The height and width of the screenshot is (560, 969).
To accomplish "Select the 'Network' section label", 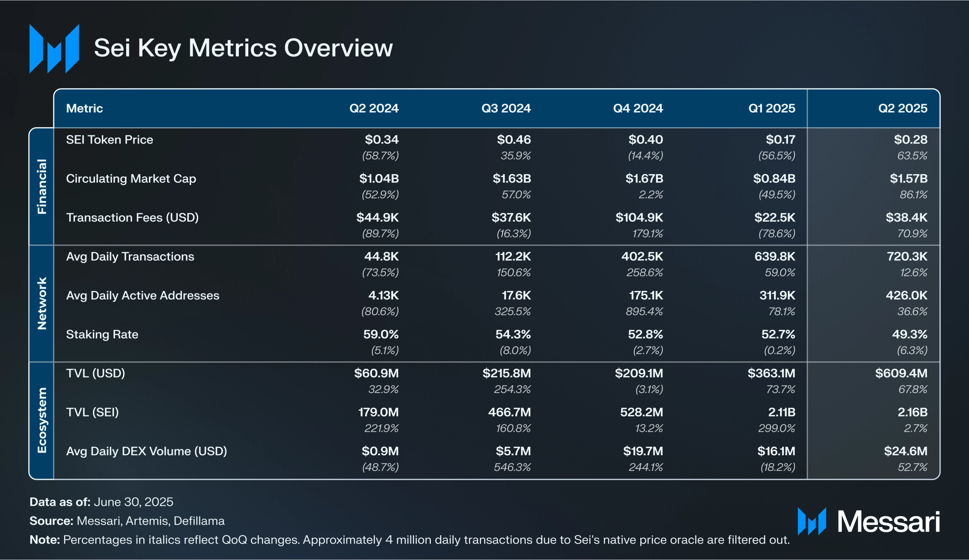I will (42, 304).
